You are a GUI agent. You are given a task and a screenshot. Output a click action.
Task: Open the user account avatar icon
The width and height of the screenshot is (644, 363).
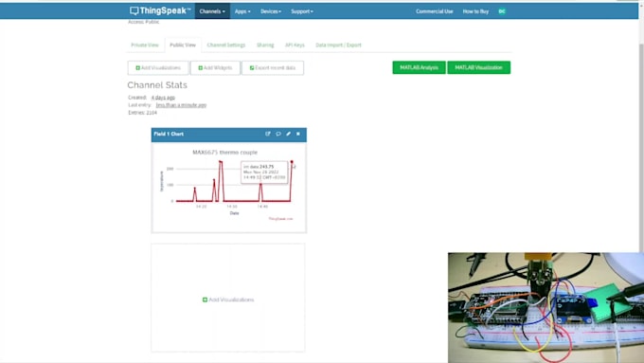tap(502, 11)
